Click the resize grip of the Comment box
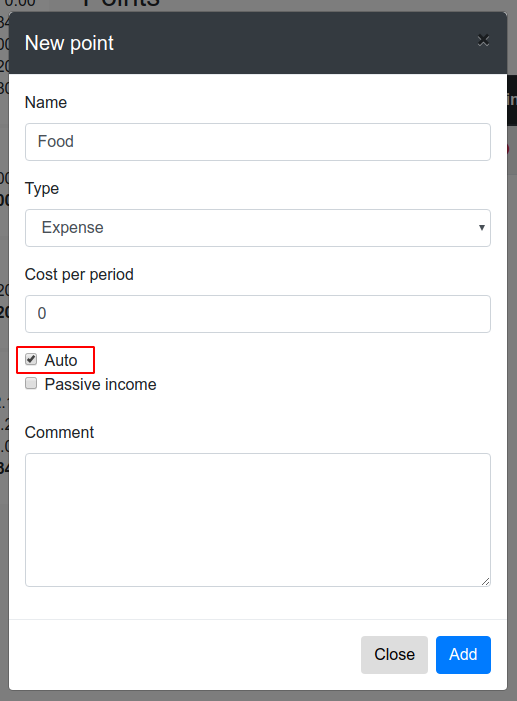The width and height of the screenshot is (517, 701). [485, 581]
